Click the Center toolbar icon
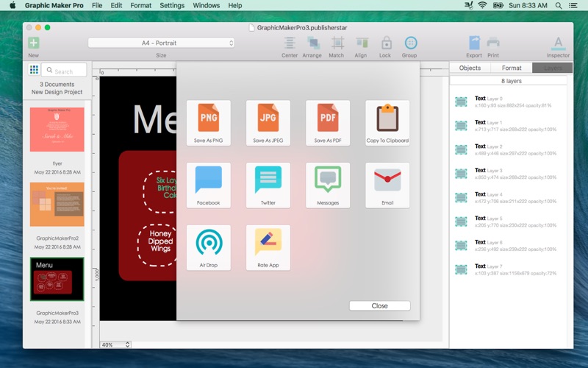Viewport: 588px width, 368px height. (290, 43)
